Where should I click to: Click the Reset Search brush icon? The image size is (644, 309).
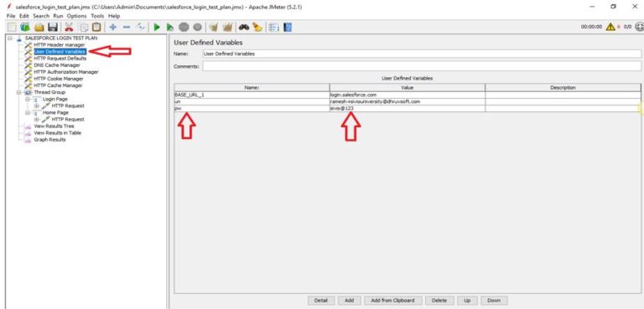257,27
